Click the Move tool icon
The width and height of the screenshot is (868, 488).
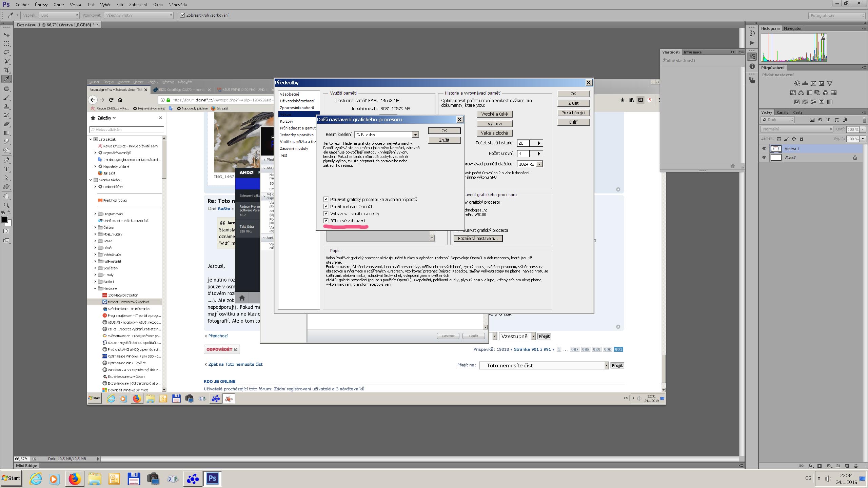[x=6, y=35]
